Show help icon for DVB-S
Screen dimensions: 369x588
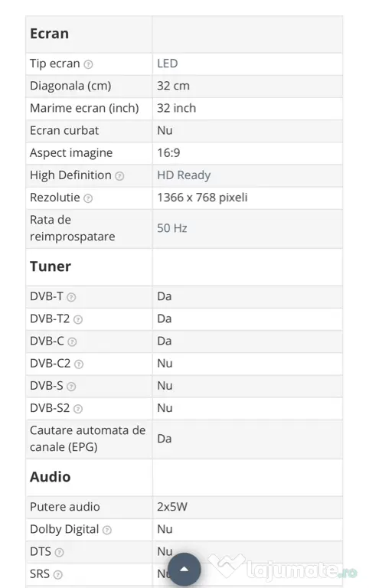tap(71, 387)
